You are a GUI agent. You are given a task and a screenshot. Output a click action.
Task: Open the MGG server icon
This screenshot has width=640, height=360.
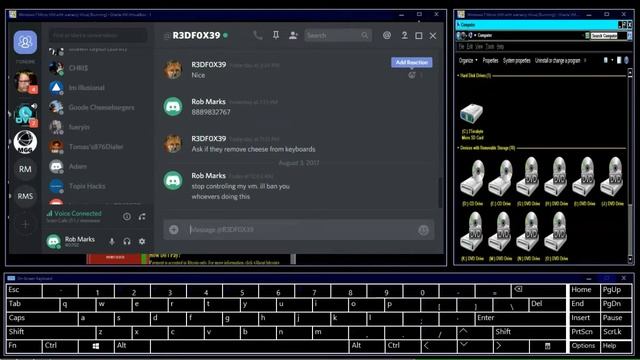click(x=25, y=142)
